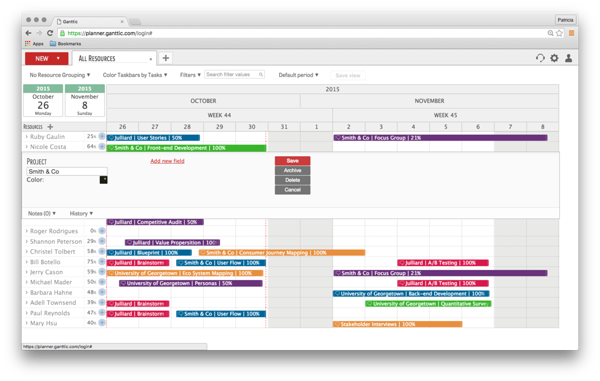The width and height of the screenshot is (600, 381).
Task: Click the round plus icon beside Bill Botello
Action: [x=102, y=262]
